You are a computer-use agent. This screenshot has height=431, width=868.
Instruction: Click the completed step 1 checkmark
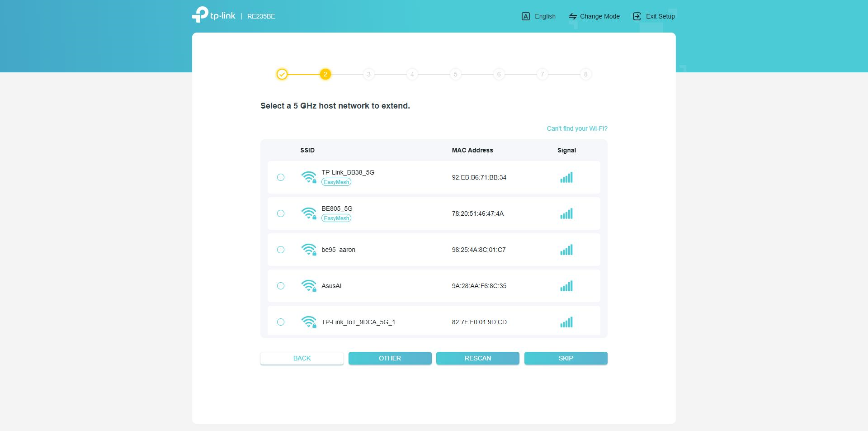pyautogui.click(x=282, y=74)
